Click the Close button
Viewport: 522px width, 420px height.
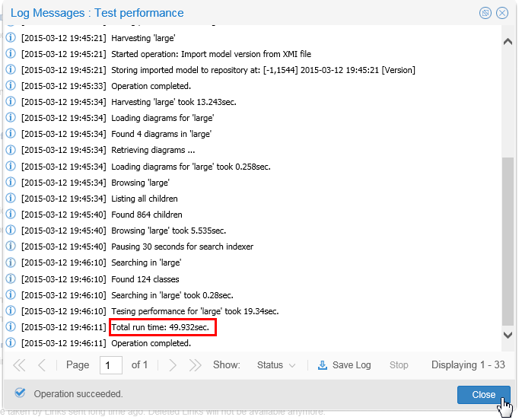coord(483,394)
